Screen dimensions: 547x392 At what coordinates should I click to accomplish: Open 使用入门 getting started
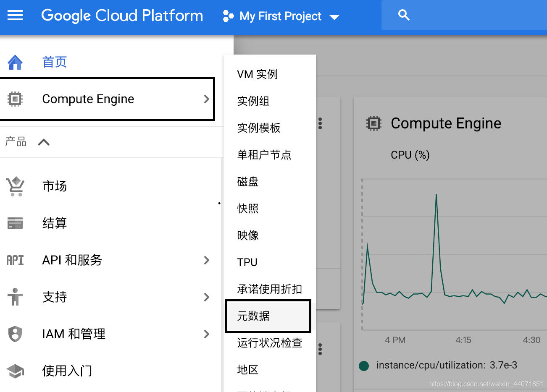coord(67,371)
